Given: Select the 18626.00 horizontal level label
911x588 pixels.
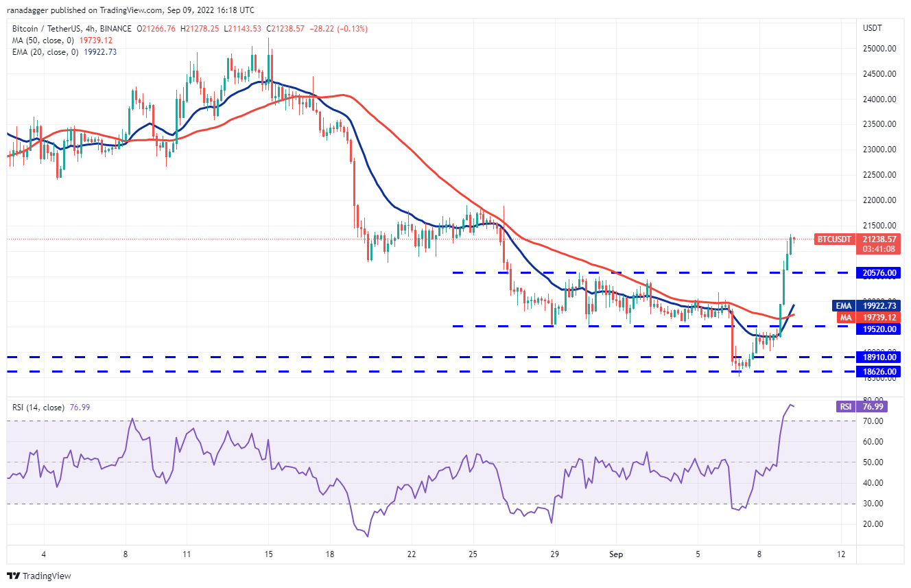Looking at the screenshot, I should (x=881, y=371).
